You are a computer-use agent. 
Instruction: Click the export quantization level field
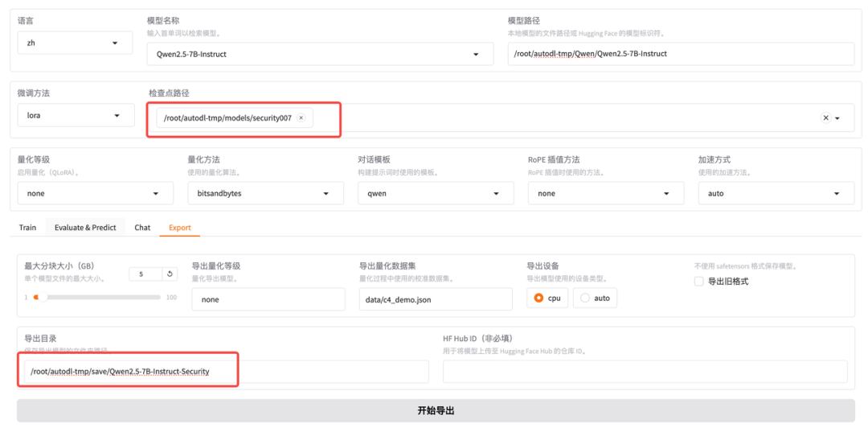(x=268, y=298)
